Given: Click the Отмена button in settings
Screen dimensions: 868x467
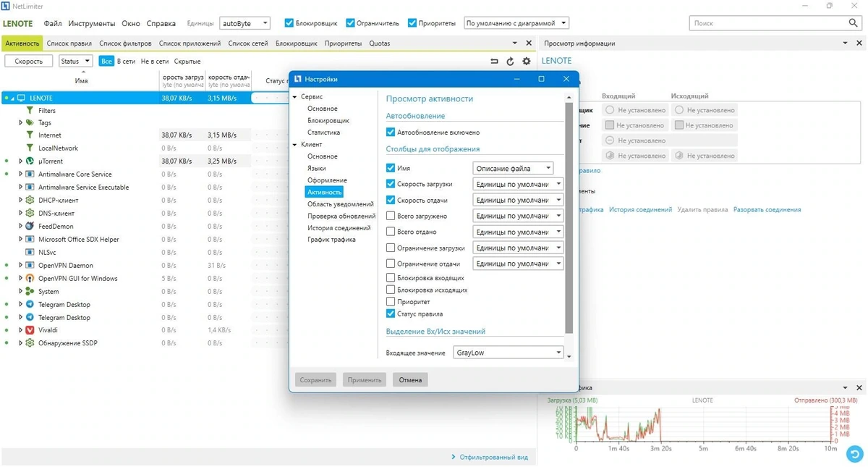Looking at the screenshot, I should coord(410,379).
